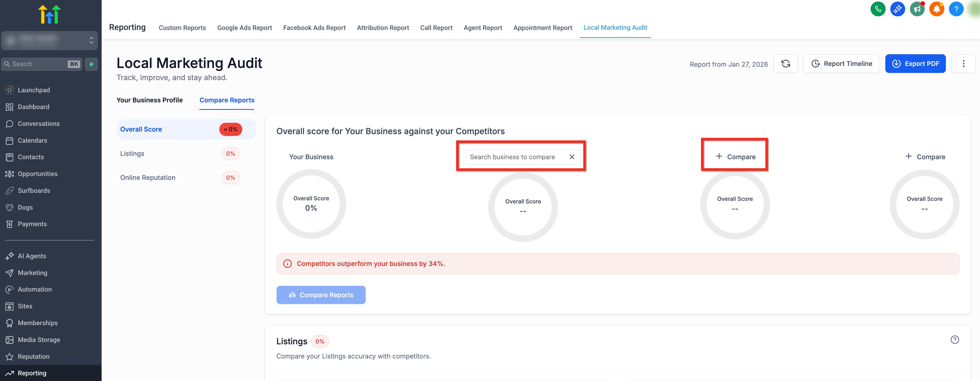This screenshot has height=381, width=980.
Task: Switch to Your Business Profile tab
Action: pyautogui.click(x=149, y=100)
